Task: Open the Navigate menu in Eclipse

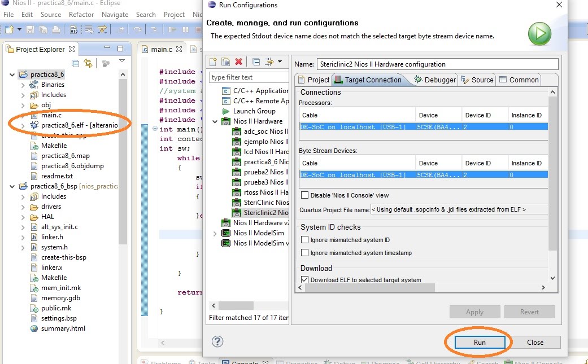Action: click(x=115, y=15)
